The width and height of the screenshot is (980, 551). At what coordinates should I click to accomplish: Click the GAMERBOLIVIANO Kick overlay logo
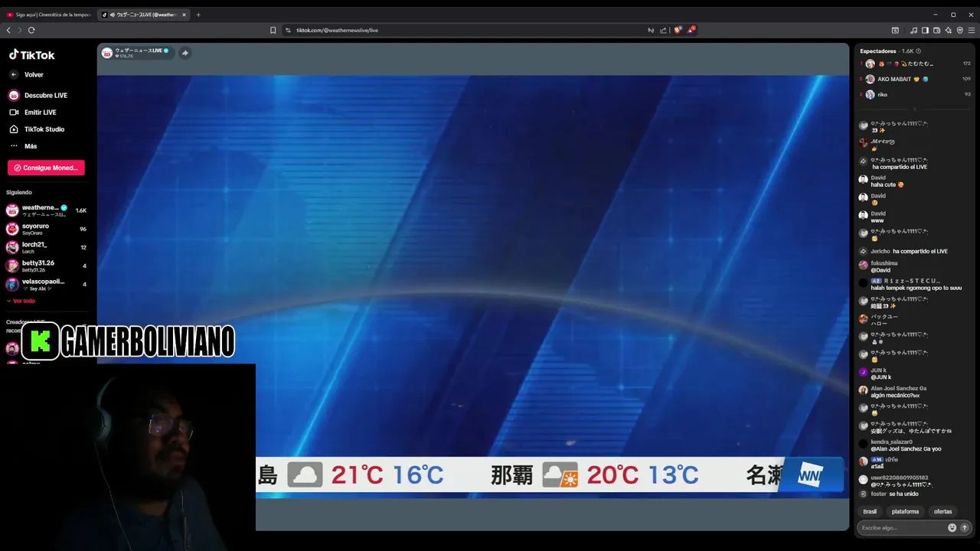pos(128,341)
